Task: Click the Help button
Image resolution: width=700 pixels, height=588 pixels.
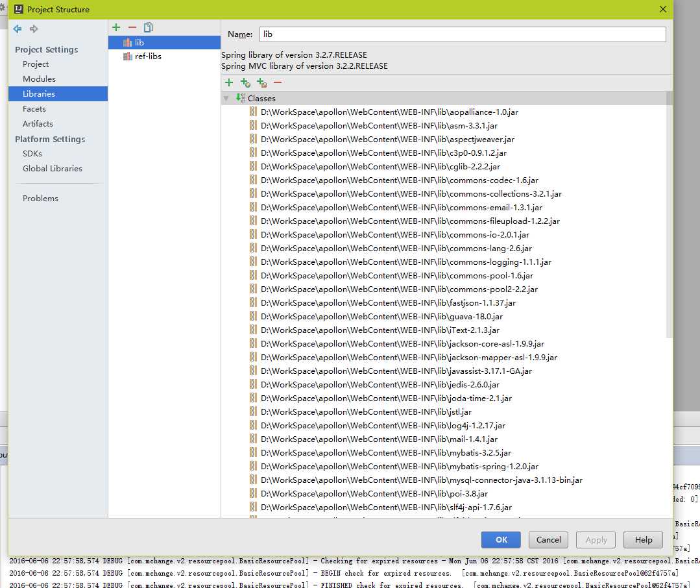Action: [x=644, y=540]
